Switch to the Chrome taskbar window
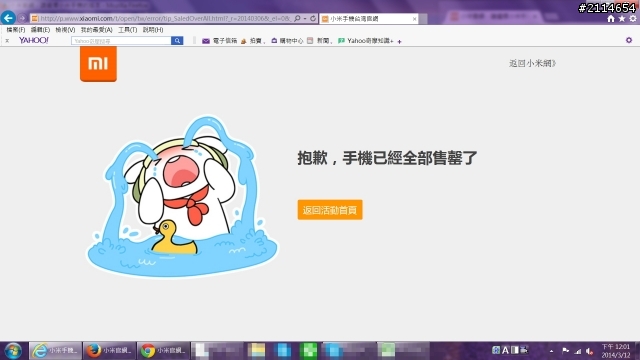The image size is (640, 360). pyautogui.click(x=163, y=350)
